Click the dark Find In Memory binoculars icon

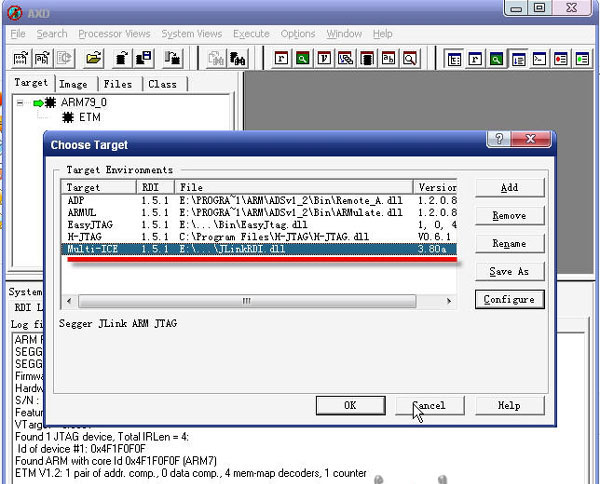point(238,59)
